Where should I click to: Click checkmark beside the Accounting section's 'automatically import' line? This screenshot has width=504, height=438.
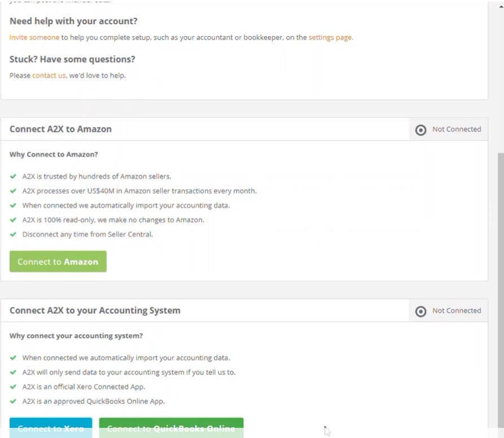13,358
